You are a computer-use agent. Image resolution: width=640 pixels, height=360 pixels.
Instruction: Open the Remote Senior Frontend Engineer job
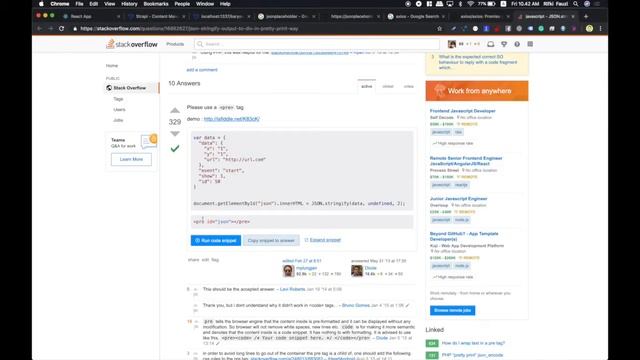coord(466,161)
